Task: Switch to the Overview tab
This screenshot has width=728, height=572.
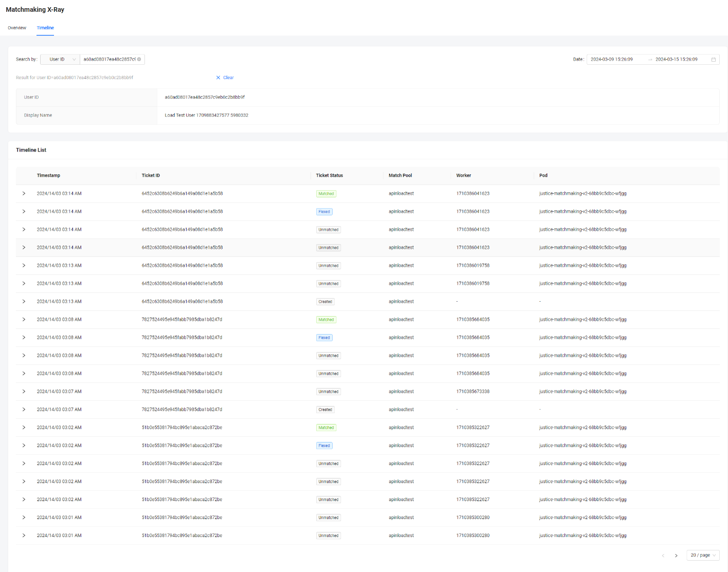Action: [x=17, y=28]
